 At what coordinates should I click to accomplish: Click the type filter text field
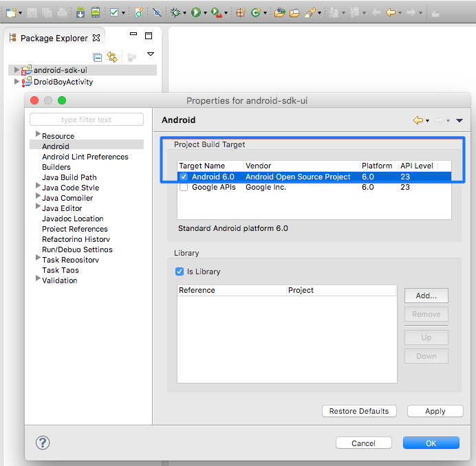click(x=87, y=120)
